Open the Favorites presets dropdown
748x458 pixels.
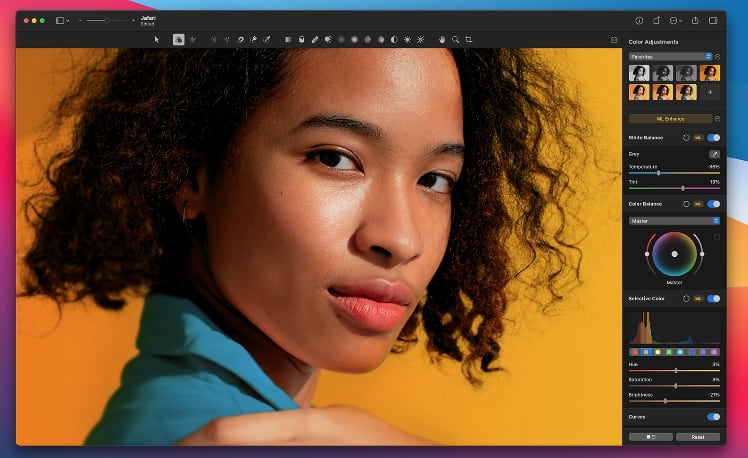click(670, 57)
